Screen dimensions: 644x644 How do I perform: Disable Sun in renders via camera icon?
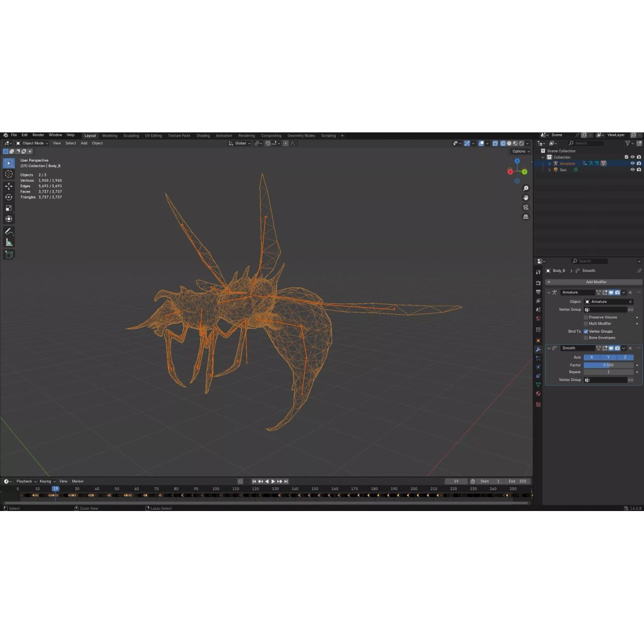(x=639, y=169)
